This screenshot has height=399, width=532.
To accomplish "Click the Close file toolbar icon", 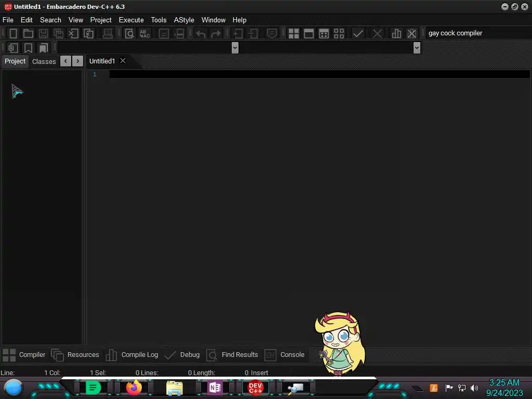I will click(x=73, y=33).
